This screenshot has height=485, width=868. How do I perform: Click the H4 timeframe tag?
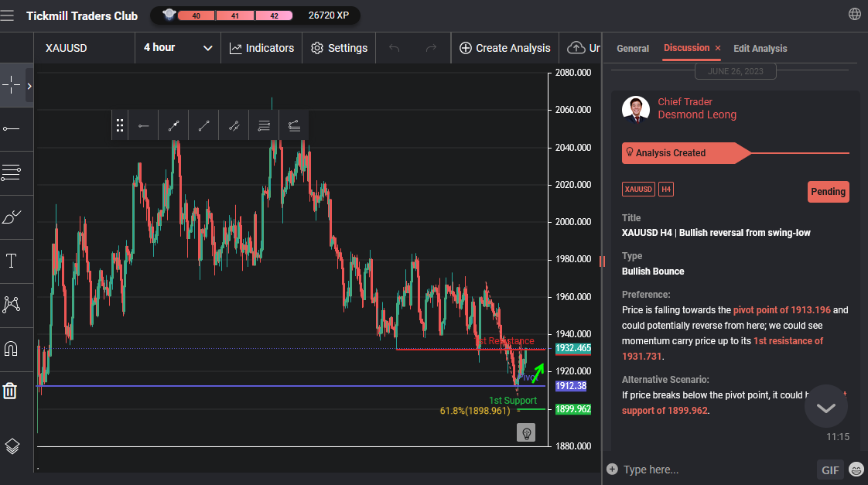[x=666, y=190]
